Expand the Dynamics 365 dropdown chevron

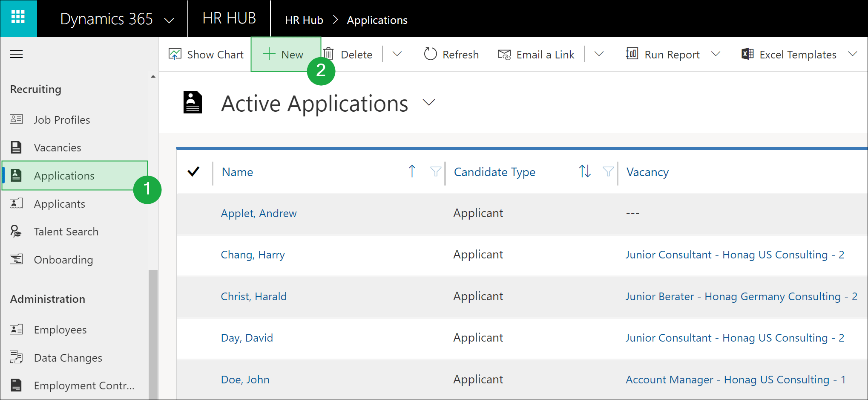(169, 20)
